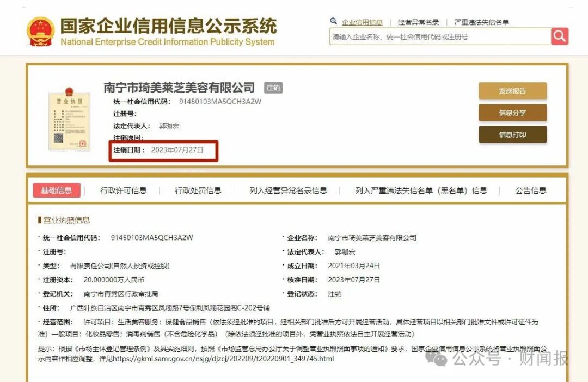Viewport: 588px width, 382px height.
Task: Open the business license thumbnail image
Action: [69, 119]
